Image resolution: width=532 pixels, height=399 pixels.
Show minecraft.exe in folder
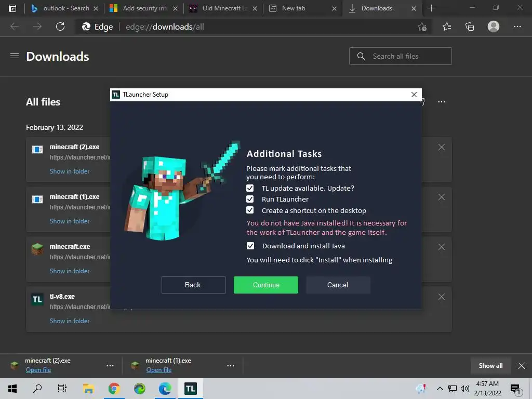click(70, 271)
